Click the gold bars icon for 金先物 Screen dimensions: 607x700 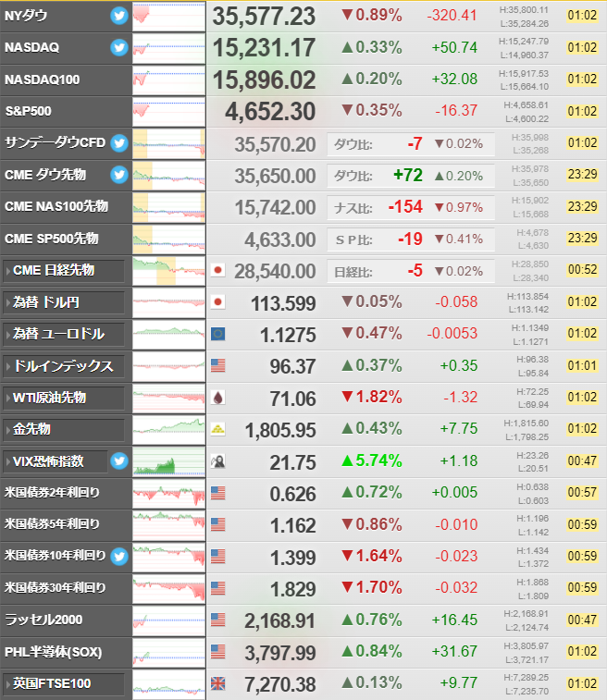click(217, 429)
